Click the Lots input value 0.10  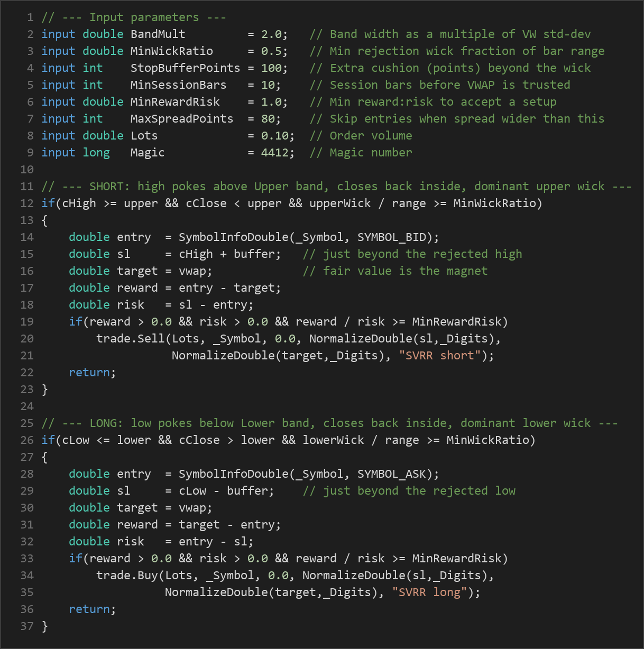coord(275,136)
